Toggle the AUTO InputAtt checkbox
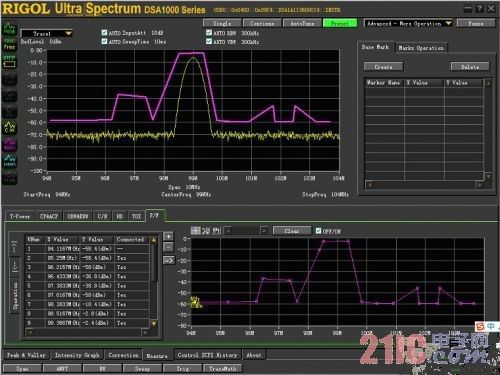This screenshot has height=375, width=500. (x=104, y=32)
